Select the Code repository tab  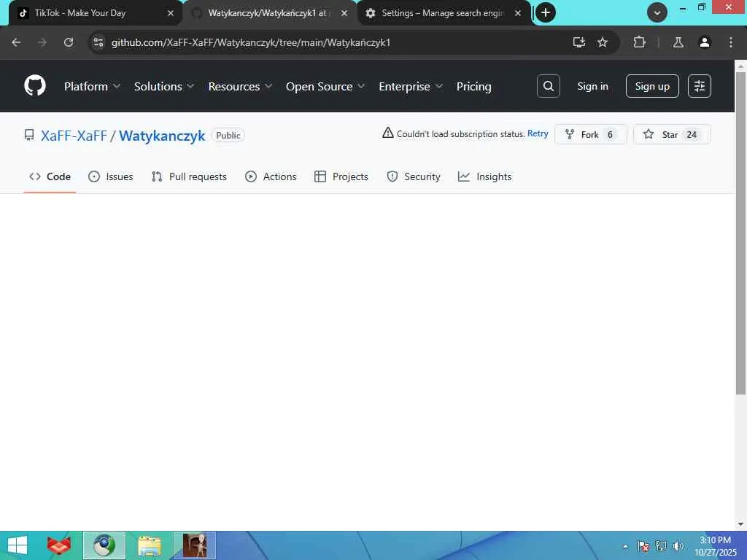50,176
